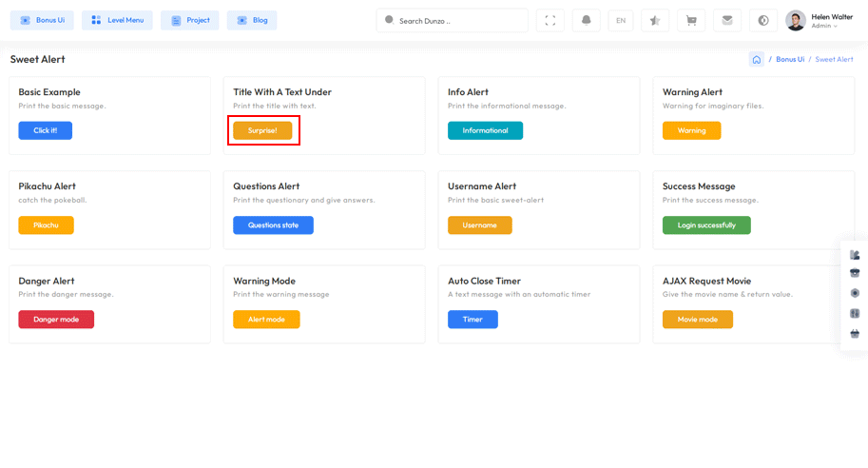868x468 pixels.
Task: Focus the Search Dunzo input field
Action: pyautogui.click(x=456, y=20)
